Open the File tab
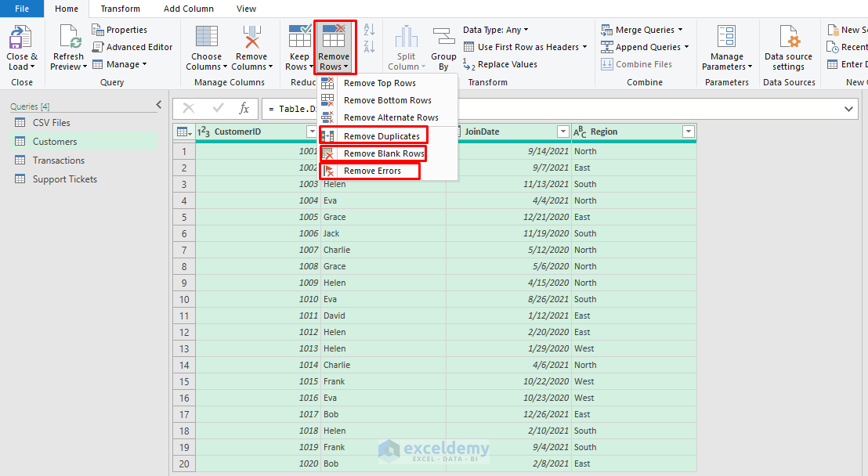This screenshot has width=868, height=476. (22, 9)
